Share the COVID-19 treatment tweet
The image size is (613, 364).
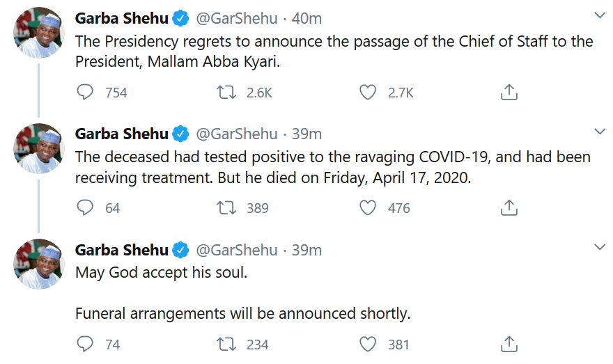(x=509, y=207)
